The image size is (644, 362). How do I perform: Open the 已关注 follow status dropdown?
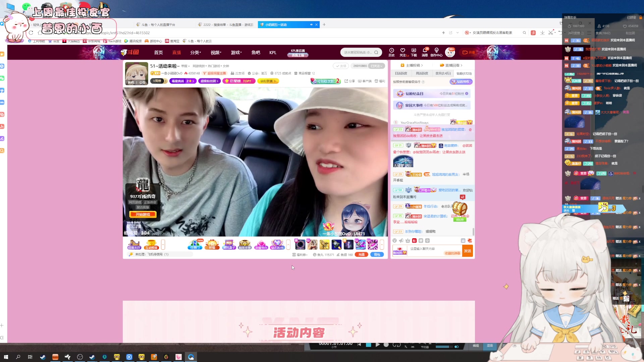pos(377,66)
